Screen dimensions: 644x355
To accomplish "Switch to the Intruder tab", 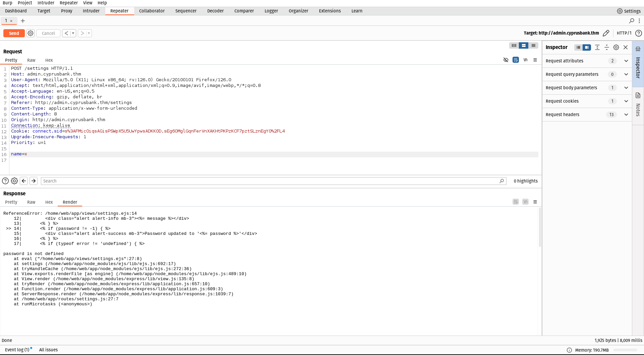I will [x=91, y=11].
